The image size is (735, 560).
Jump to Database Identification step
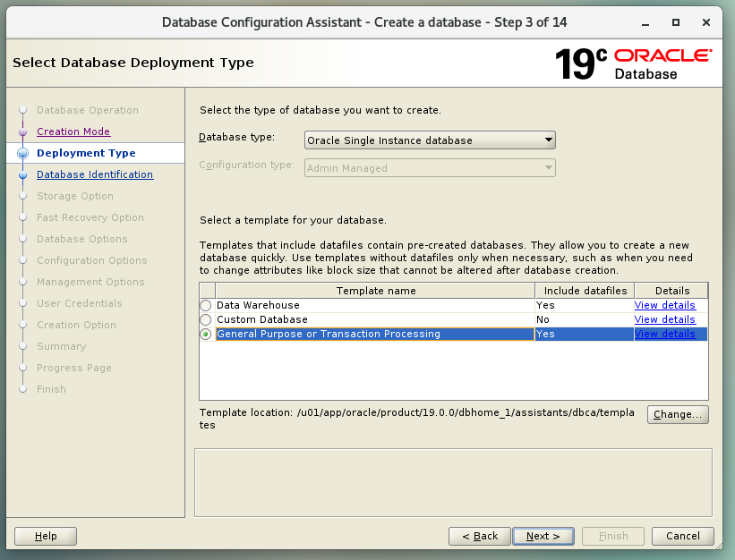click(95, 174)
